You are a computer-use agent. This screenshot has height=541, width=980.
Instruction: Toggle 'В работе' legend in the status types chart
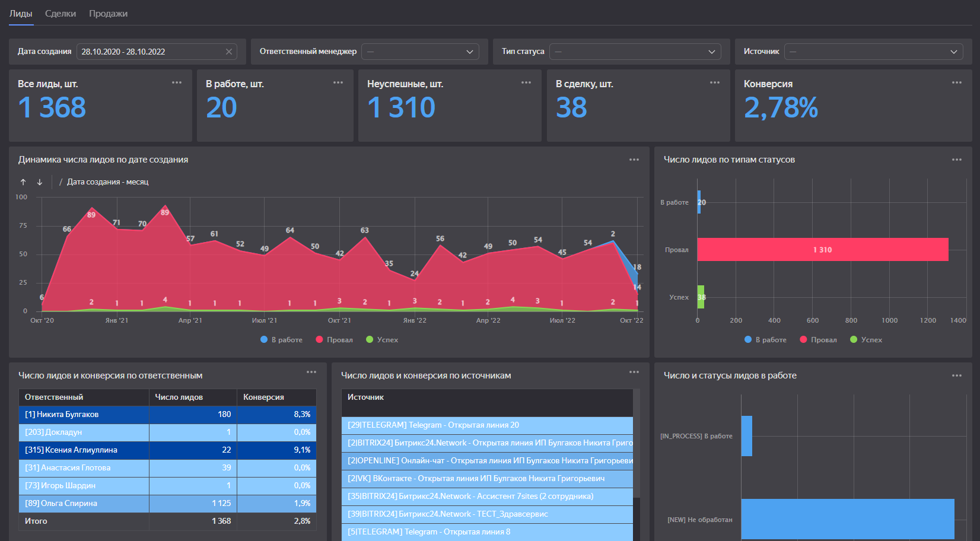pyautogui.click(x=765, y=340)
